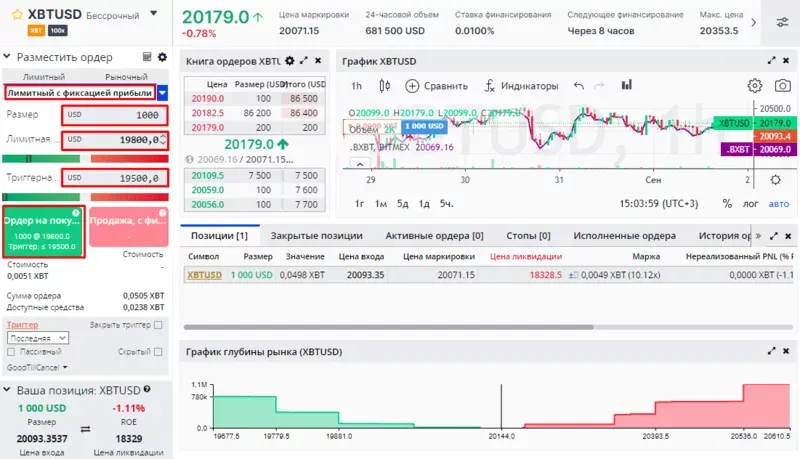Viewport: 800px width, 459px height.
Task: Select the 1г chart range
Action: click(359, 203)
